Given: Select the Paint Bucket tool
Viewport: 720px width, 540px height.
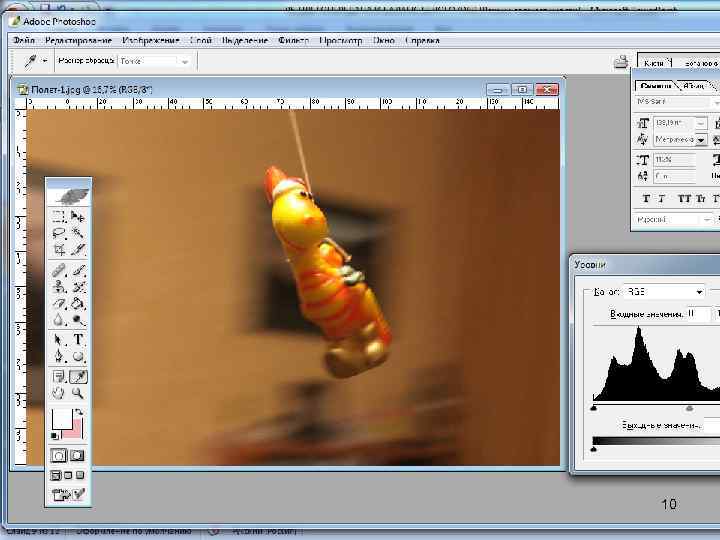Looking at the screenshot, I should (x=78, y=303).
